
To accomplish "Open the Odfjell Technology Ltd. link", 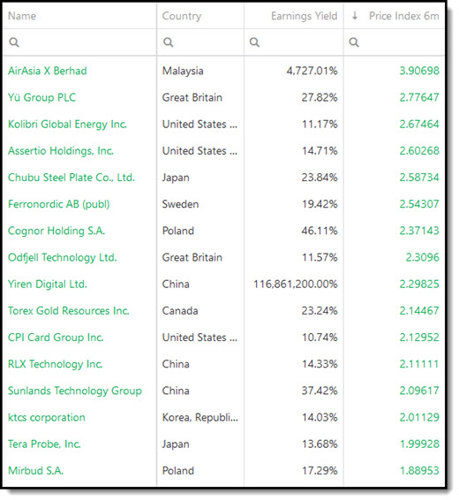I will coord(62,257).
